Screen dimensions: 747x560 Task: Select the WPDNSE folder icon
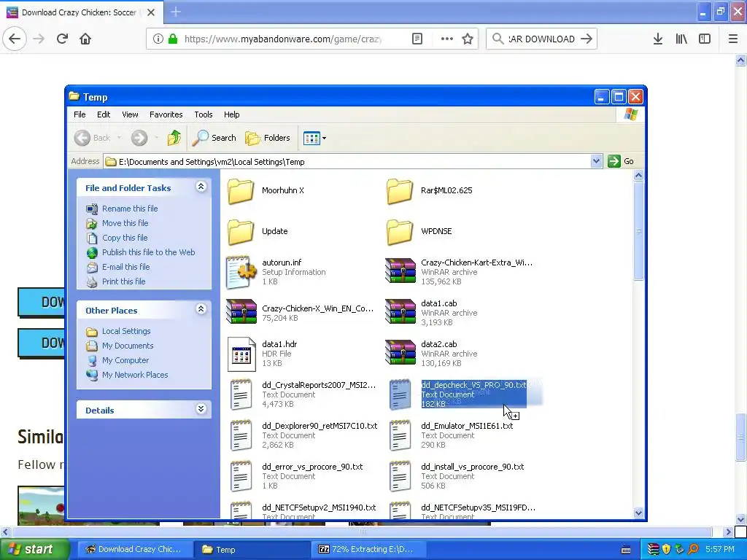(400, 232)
